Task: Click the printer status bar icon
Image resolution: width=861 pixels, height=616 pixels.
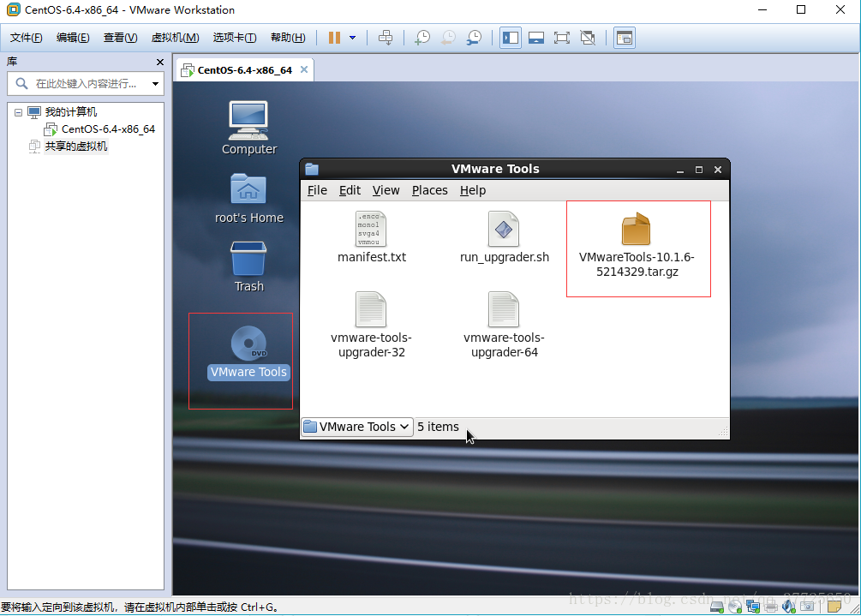Action: click(x=771, y=607)
